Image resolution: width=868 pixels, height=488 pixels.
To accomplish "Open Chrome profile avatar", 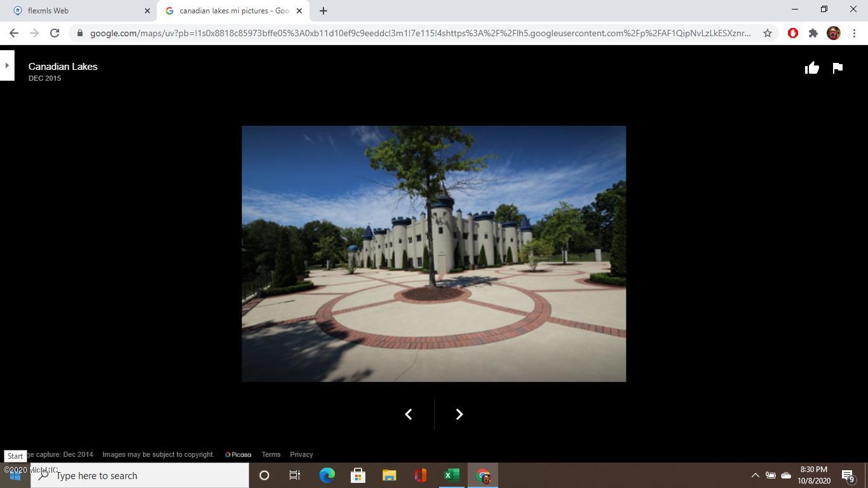I will 833,33.
